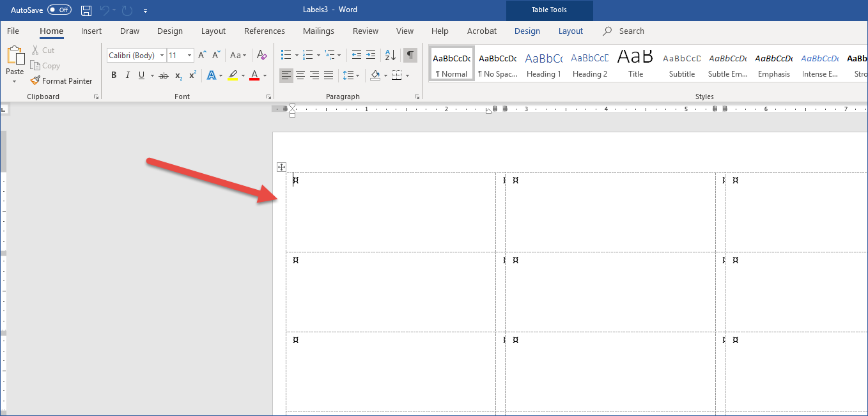Click the Paste clipboard icon

[x=15, y=56]
